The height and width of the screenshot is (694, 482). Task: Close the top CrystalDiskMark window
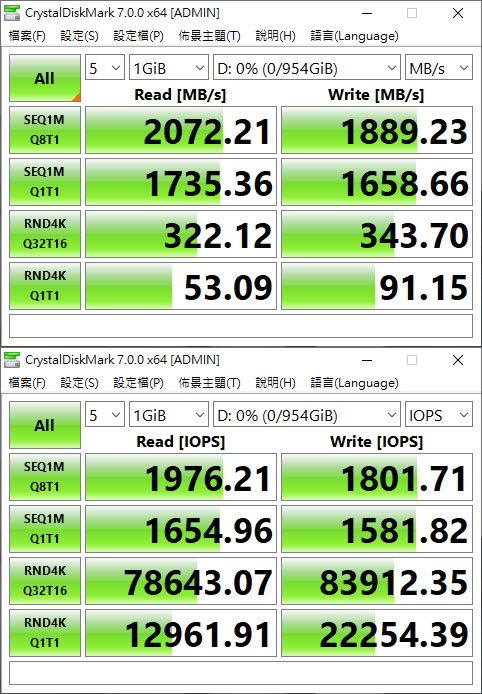pos(458,13)
